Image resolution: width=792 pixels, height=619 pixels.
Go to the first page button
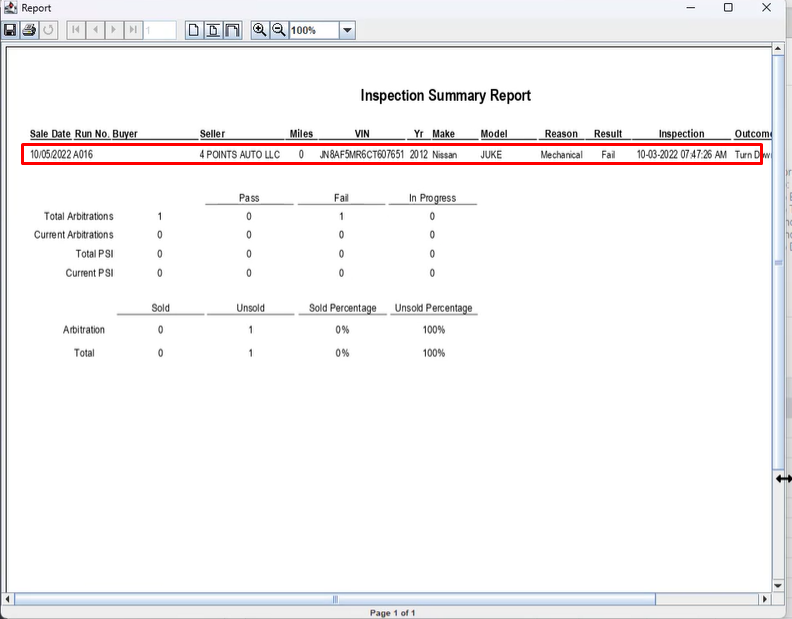[x=76, y=30]
